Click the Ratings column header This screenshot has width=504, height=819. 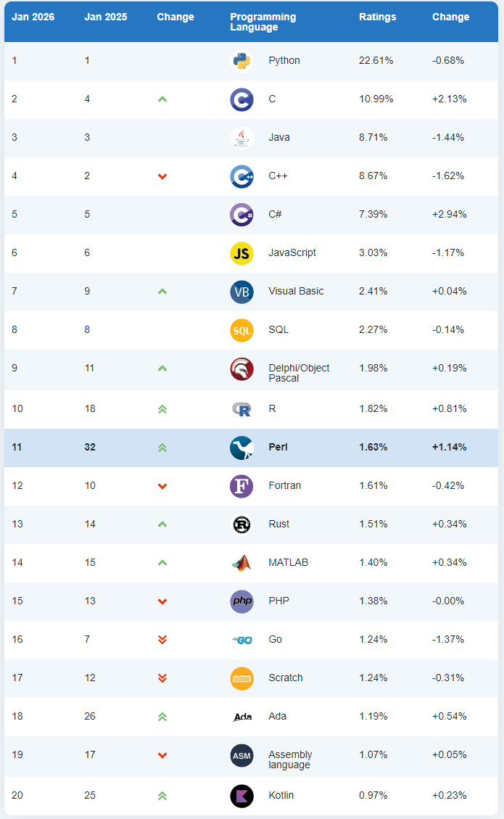coord(378,17)
